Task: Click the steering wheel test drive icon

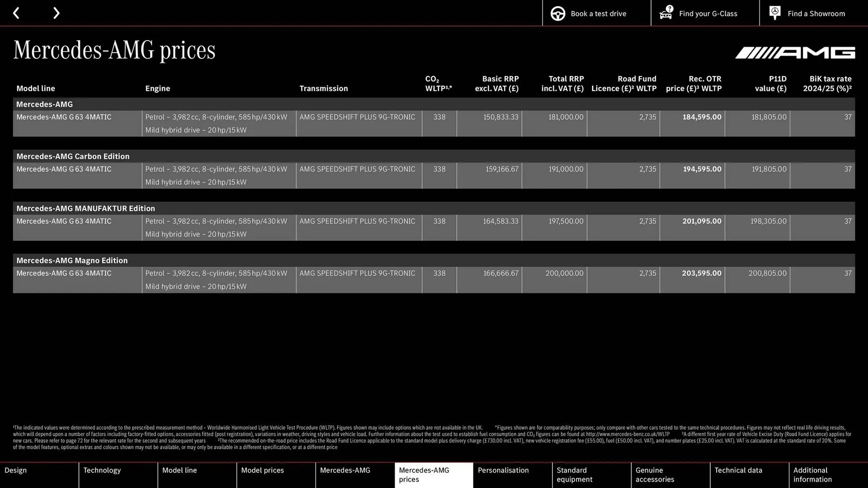Action: (x=558, y=13)
